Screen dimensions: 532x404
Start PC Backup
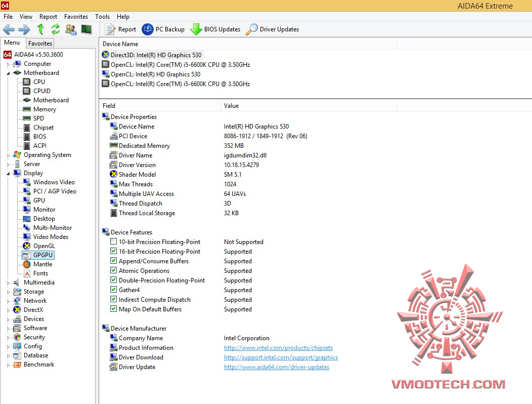point(163,29)
